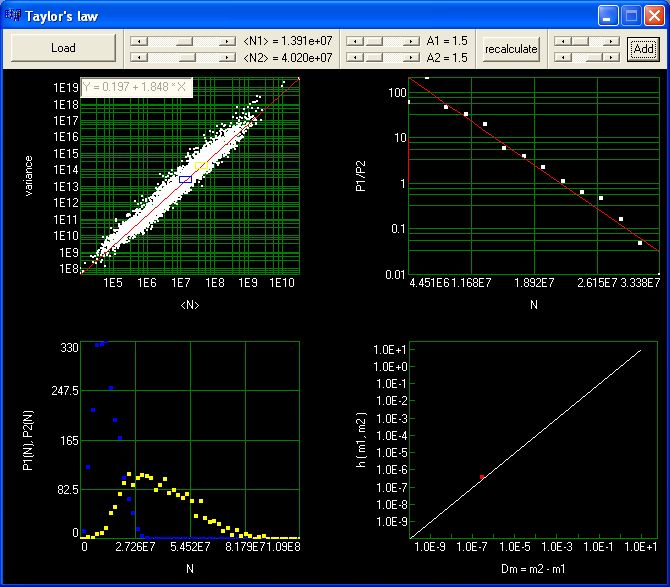Image resolution: width=670 pixels, height=587 pixels.
Task: Click thumb of lower scrollbar beside Add
Action: click(594, 57)
